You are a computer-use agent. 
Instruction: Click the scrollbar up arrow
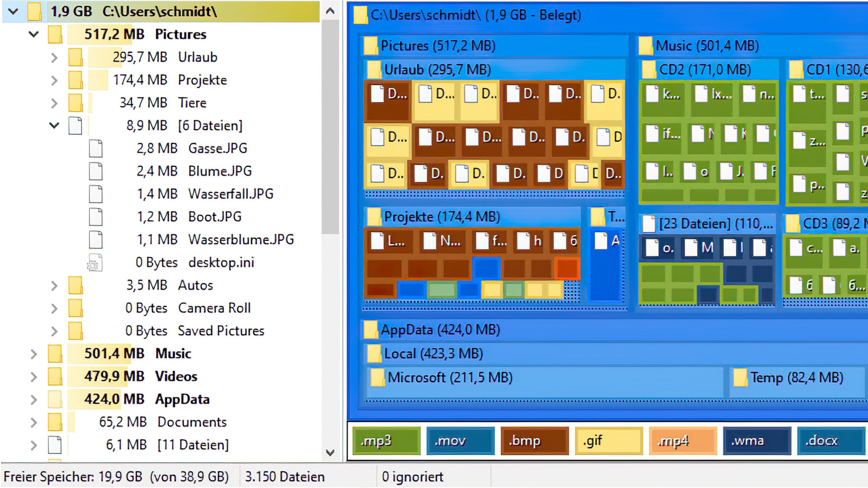(330, 11)
